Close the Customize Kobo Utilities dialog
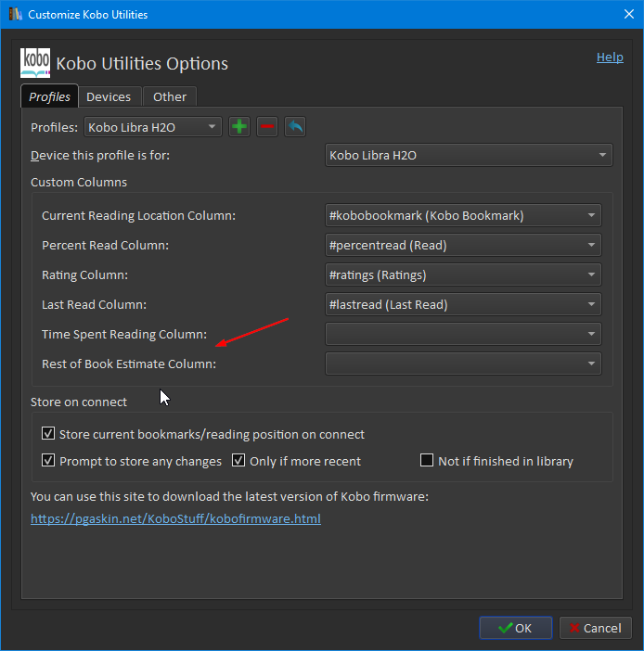The width and height of the screenshot is (644, 651). 629,14
